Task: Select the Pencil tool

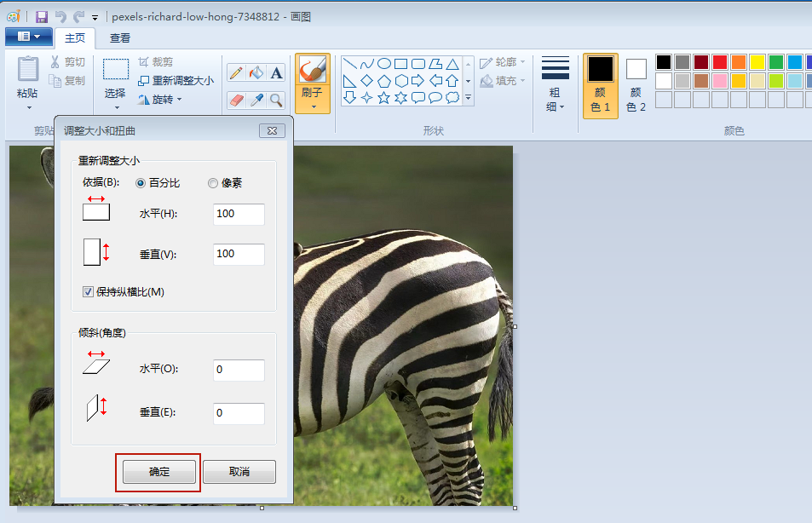Action: (x=236, y=72)
